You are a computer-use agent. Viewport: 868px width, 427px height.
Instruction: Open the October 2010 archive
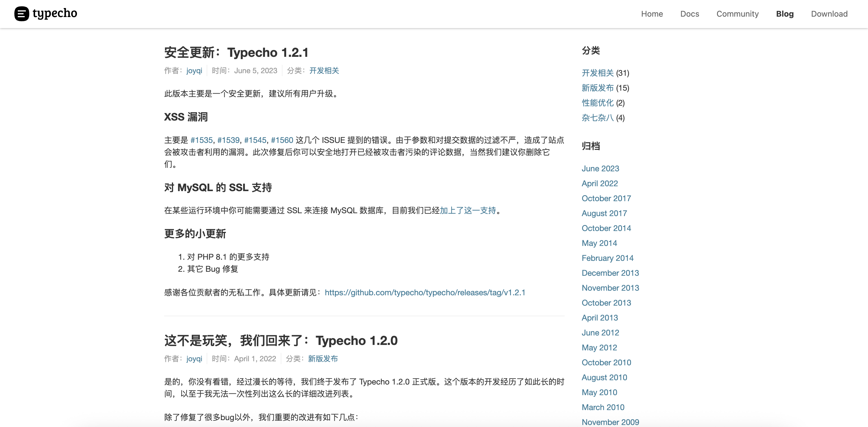(x=606, y=363)
